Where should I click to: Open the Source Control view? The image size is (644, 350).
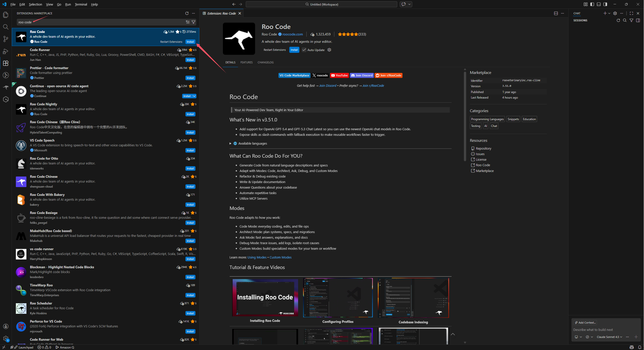click(6, 39)
